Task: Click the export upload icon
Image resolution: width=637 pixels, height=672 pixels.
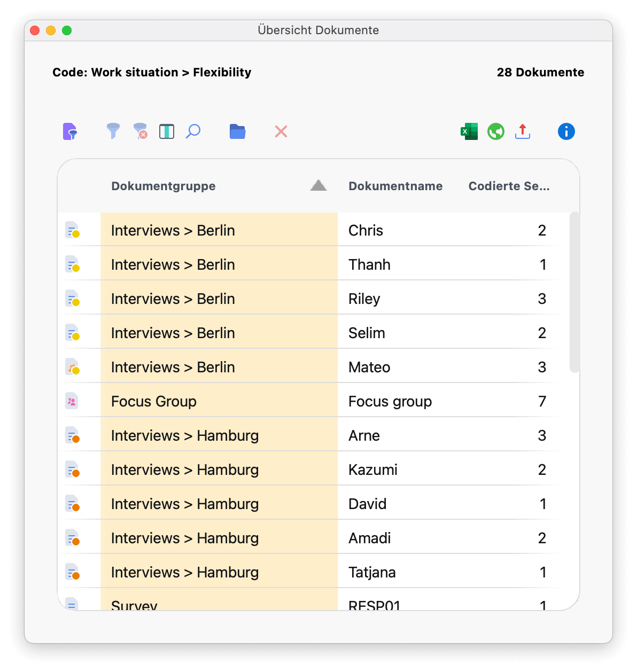Action: (x=523, y=131)
